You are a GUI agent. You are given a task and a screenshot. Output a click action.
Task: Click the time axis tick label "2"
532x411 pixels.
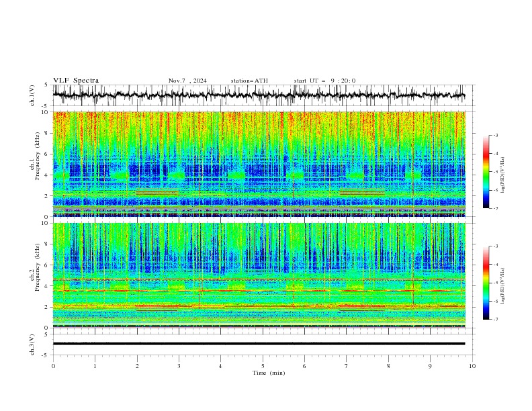pyautogui.click(x=137, y=366)
